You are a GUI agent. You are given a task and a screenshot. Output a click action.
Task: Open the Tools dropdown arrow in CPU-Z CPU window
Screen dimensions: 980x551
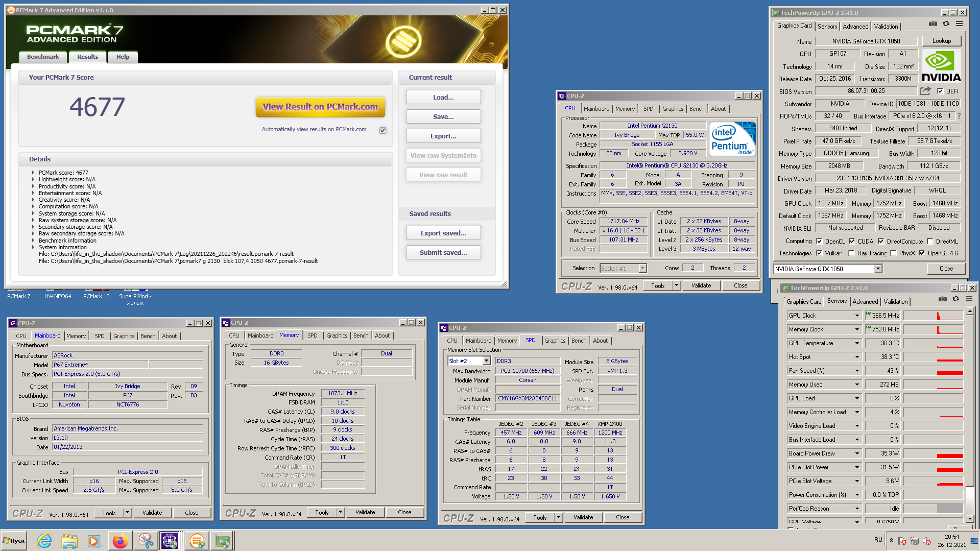tap(676, 285)
